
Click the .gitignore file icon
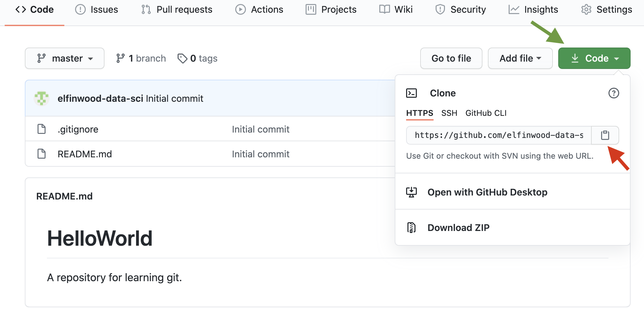tap(42, 129)
